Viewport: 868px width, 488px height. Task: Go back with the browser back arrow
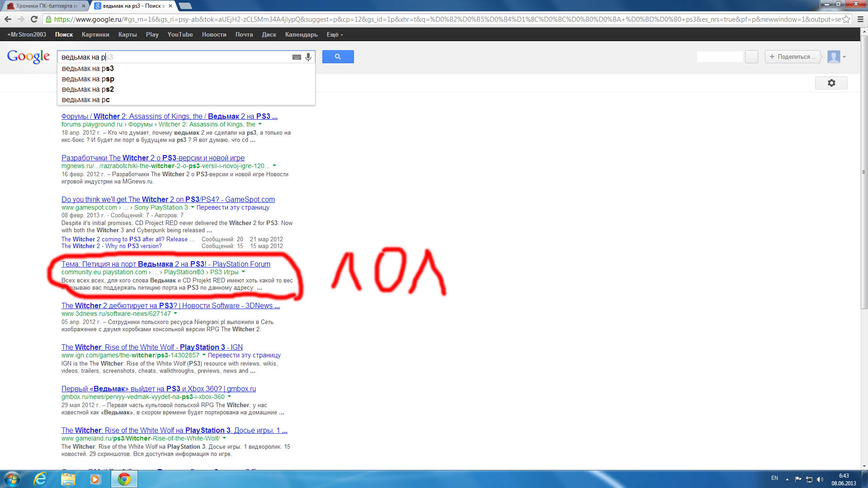[x=8, y=19]
